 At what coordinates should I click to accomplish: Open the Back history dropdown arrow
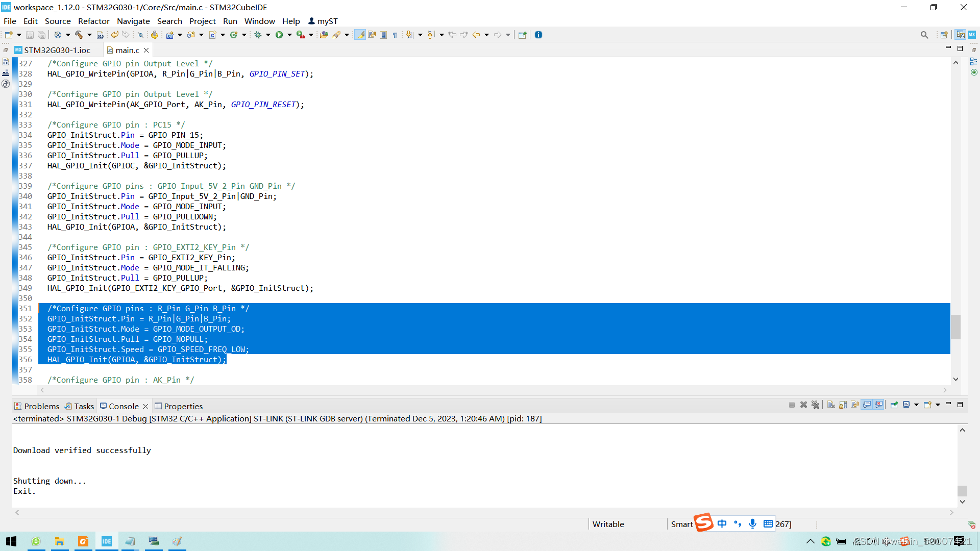pos(486,35)
